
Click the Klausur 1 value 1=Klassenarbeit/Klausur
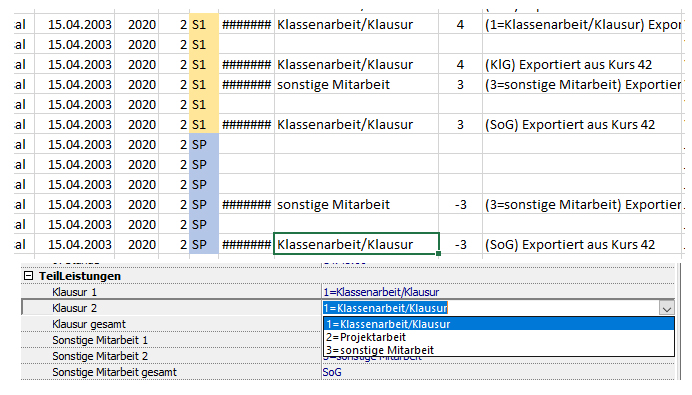[381, 292]
